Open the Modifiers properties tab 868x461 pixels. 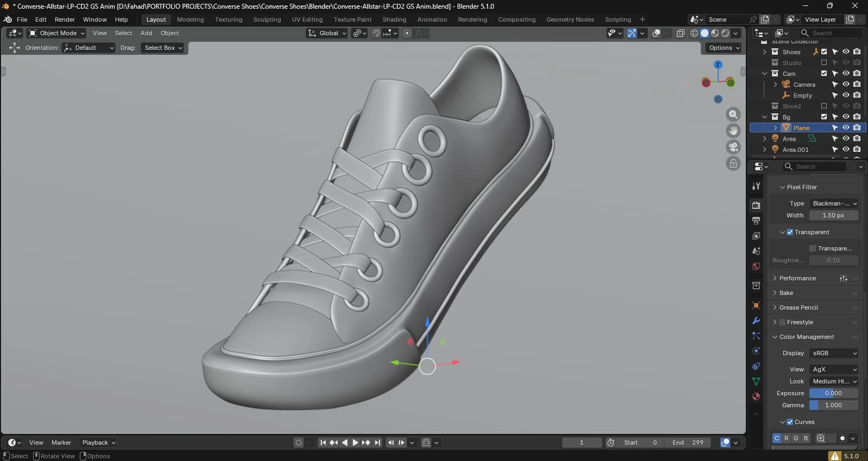pos(756,321)
